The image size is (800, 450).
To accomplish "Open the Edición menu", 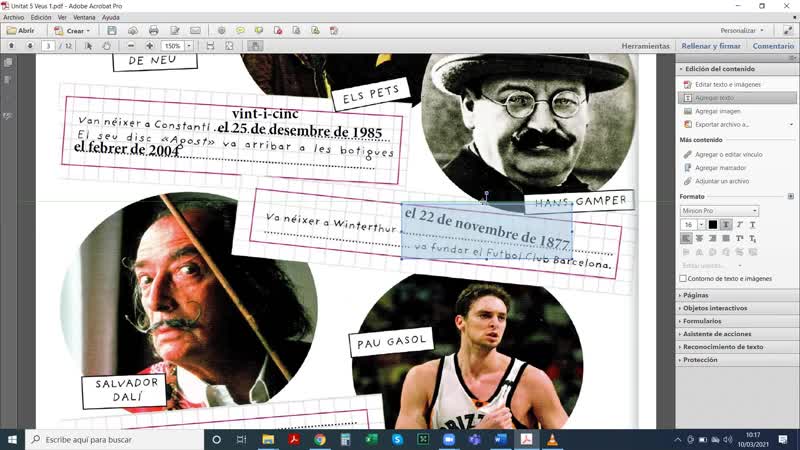I will click(41, 17).
